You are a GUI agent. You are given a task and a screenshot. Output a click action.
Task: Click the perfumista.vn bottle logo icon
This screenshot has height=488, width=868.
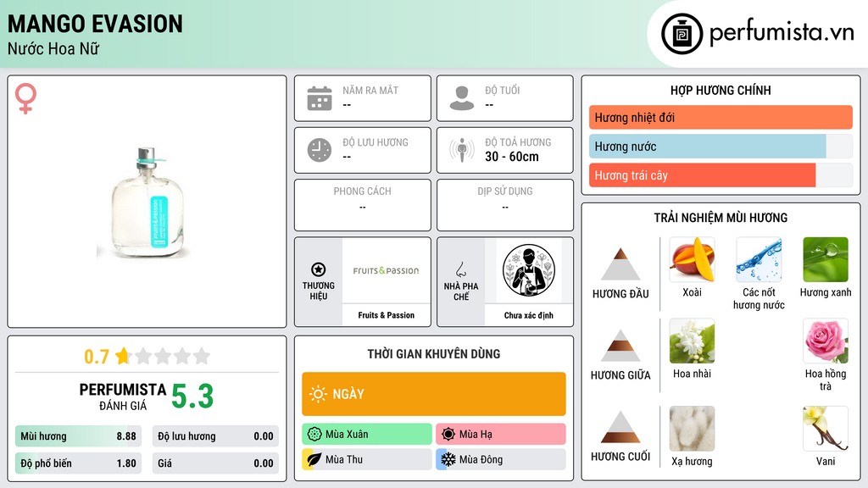pos(682,34)
